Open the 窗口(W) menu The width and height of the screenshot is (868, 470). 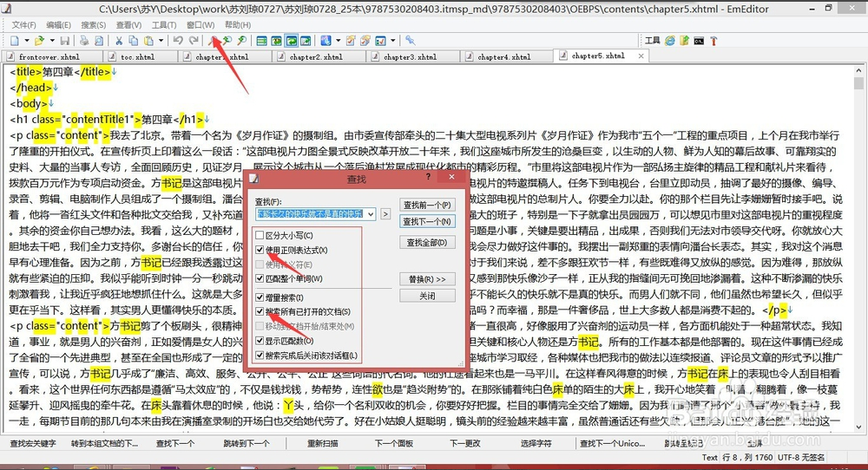pyautogui.click(x=201, y=25)
